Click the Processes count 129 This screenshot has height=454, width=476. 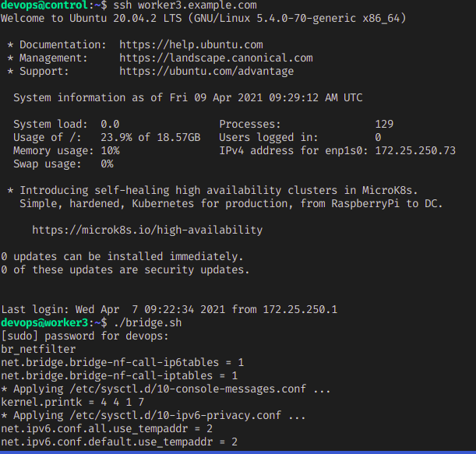coord(384,125)
